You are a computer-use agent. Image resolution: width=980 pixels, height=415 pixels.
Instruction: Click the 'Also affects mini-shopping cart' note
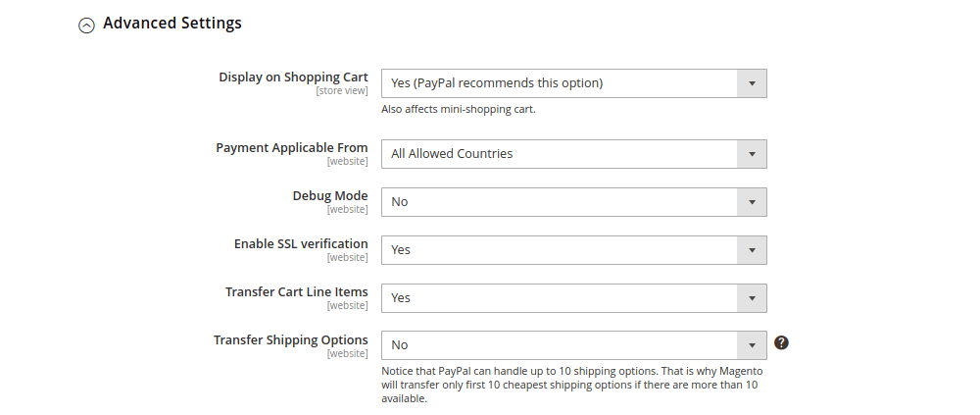458,109
